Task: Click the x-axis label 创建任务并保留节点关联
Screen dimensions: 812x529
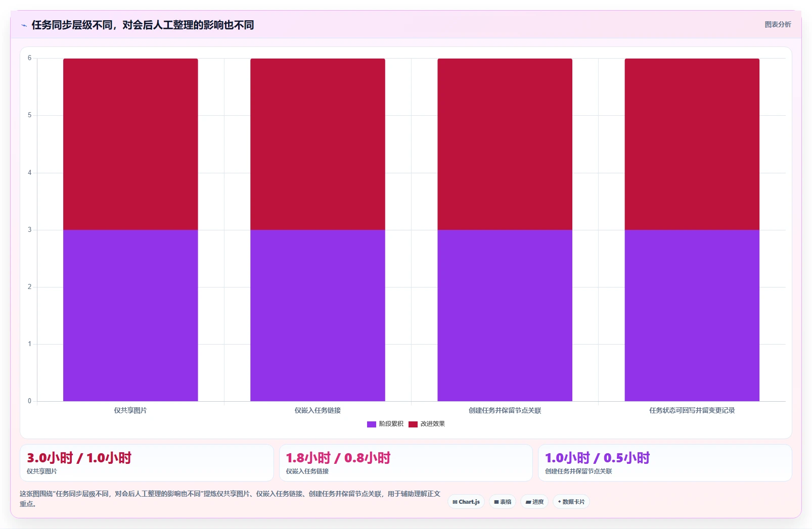Action: click(x=505, y=410)
